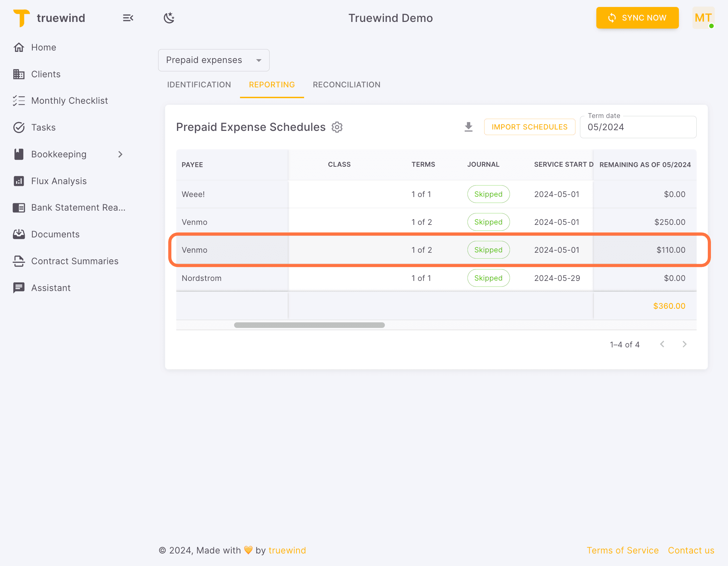Open the Prepaid expenses dropdown
The height and width of the screenshot is (566, 728).
point(214,60)
